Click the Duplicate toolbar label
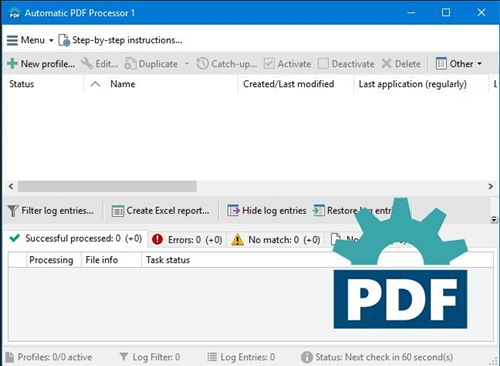 tap(158, 64)
